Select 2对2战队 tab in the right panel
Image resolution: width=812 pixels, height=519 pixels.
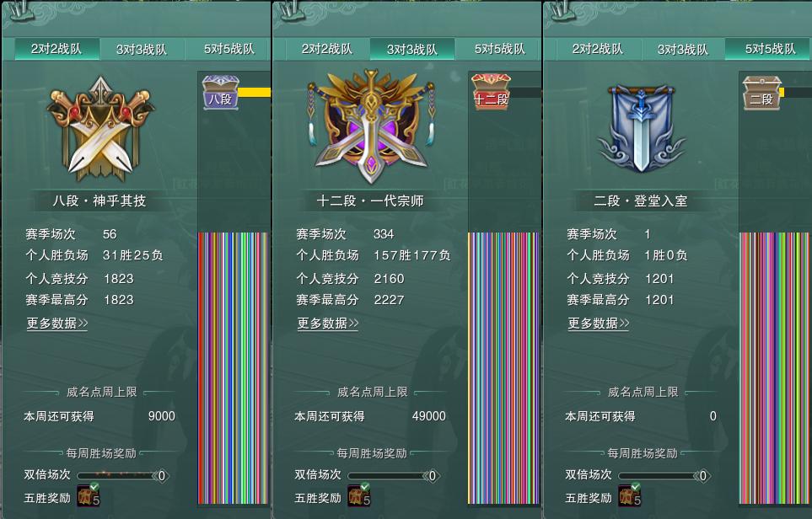[598, 49]
